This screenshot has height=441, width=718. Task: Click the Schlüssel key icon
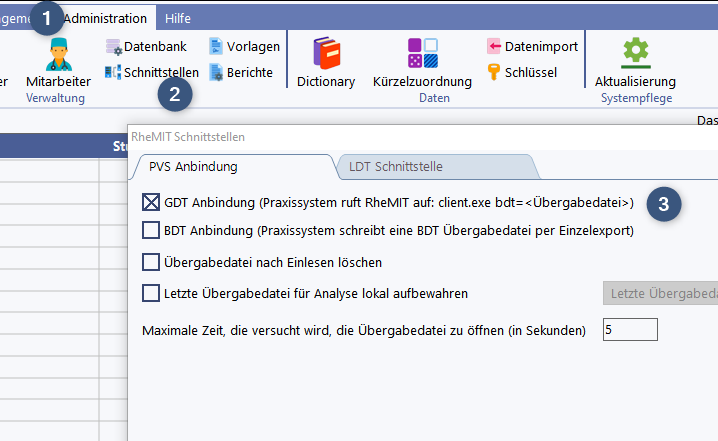pyautogui.click(x=521, y=72)
